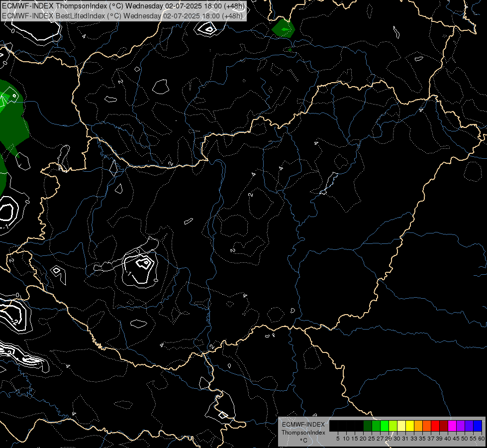Click the legend tick value 33
The width and height of the screenshot is (487, 448).
(414, 439)
